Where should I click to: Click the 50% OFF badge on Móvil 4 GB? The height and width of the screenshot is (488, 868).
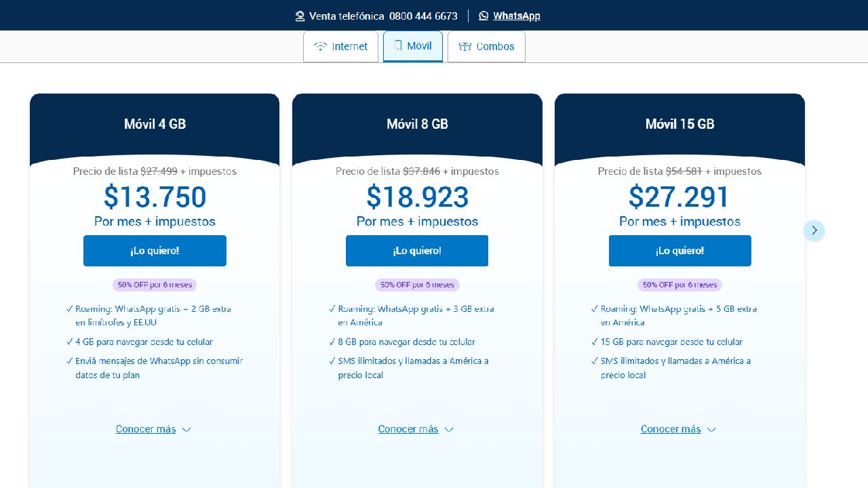[155, 285]
